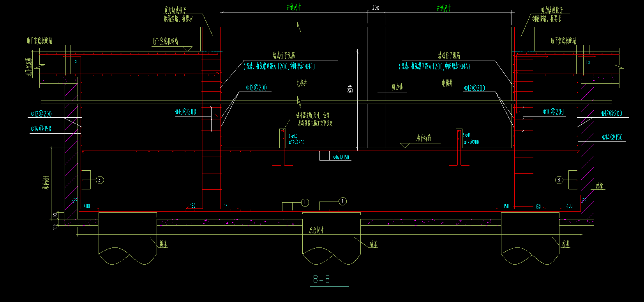
Task: Select the "承台尺寸" dimension text
Action: (316, 230)
